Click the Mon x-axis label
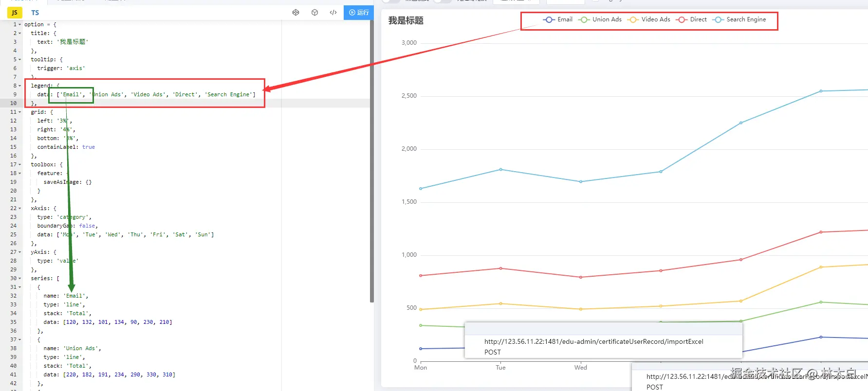868x391 pixels. click(421, 368)
